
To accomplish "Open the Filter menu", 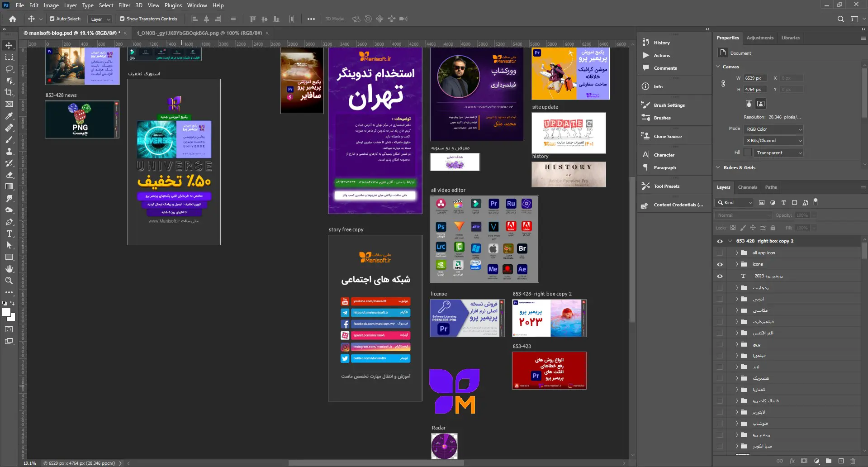I will tap(124, 5).
